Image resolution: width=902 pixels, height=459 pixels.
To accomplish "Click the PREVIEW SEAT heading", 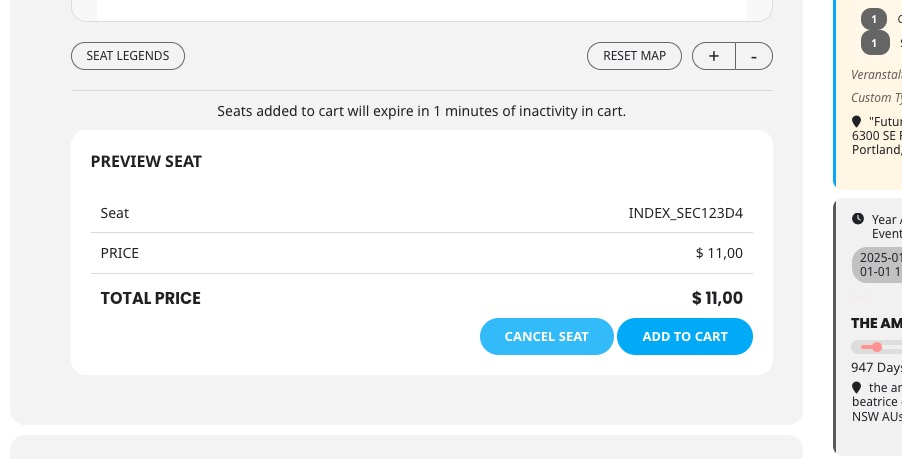I will tap(146, 162).
